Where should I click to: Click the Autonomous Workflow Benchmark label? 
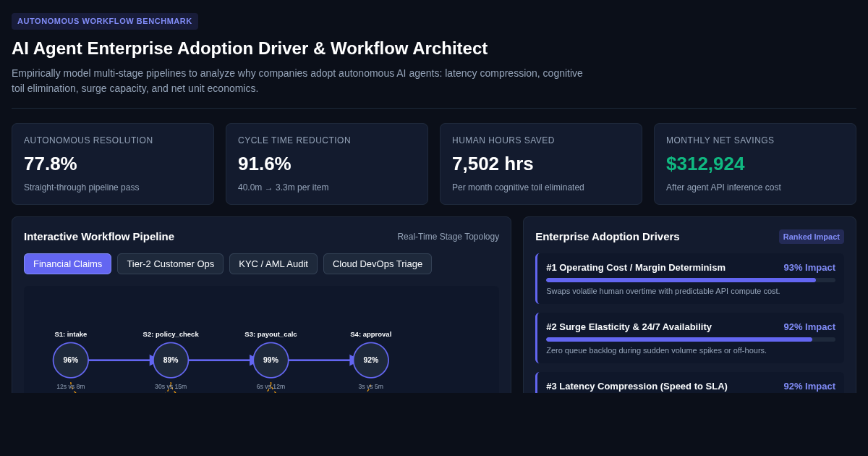tap(105, 21)
